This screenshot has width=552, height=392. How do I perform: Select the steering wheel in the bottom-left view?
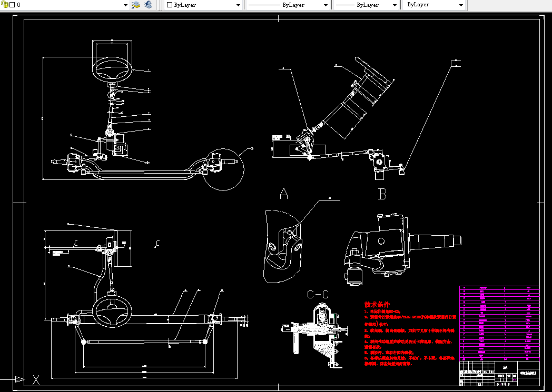(x=112, y=311)
